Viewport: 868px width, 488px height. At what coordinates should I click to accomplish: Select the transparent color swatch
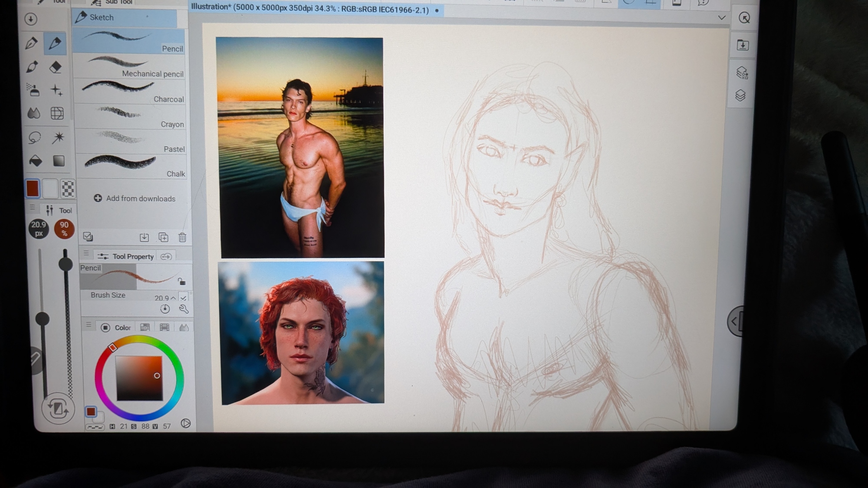pyautogui.click(x=68, y=189)
